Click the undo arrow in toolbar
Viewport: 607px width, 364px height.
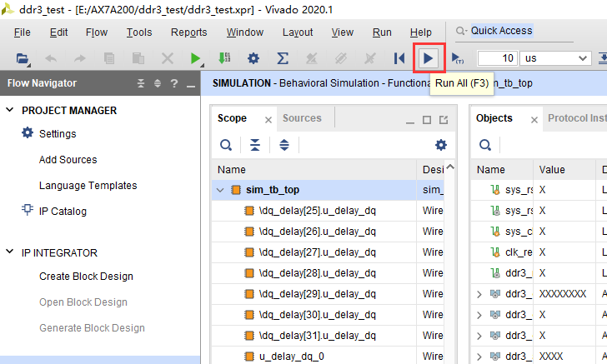51,59
